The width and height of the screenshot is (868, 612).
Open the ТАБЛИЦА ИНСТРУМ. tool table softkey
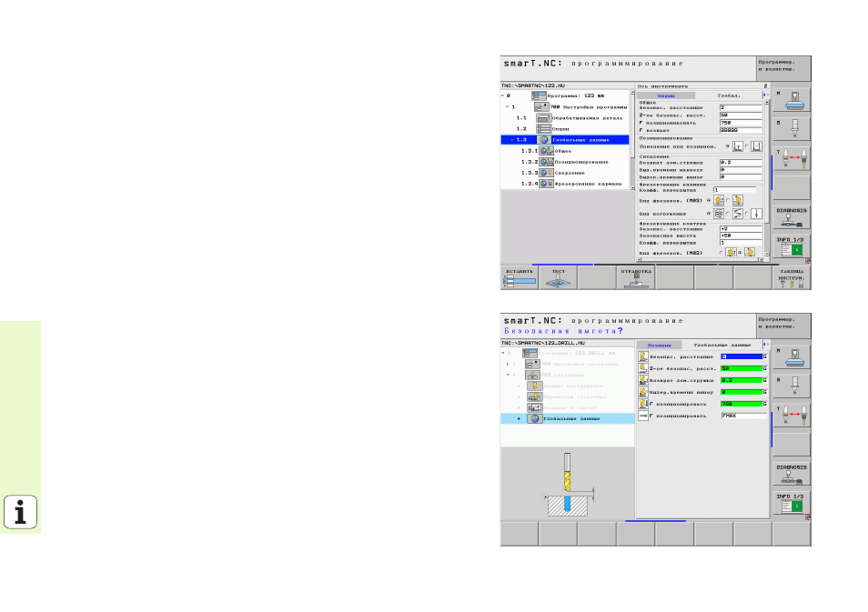[792, 277]
